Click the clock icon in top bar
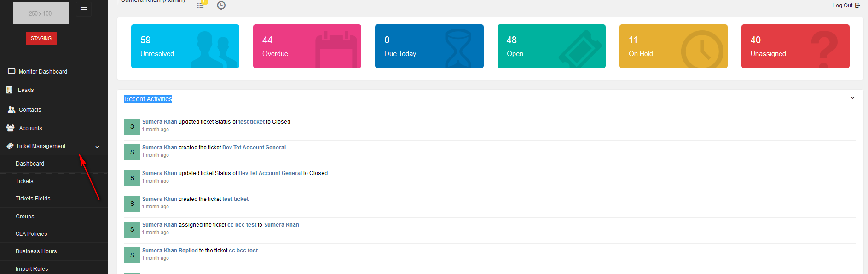Image resolution: width=868 pixels, height=274 pixels. (x=221, y=6)
